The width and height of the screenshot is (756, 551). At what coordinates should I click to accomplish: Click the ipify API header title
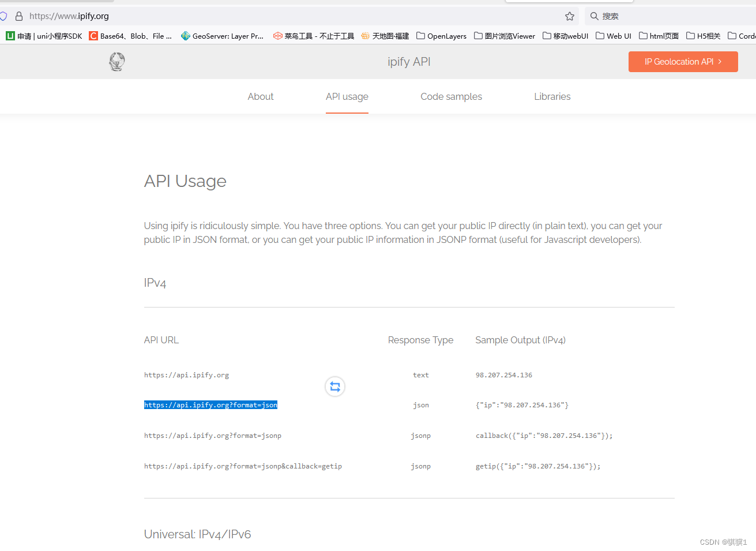(x=409, y=62)
